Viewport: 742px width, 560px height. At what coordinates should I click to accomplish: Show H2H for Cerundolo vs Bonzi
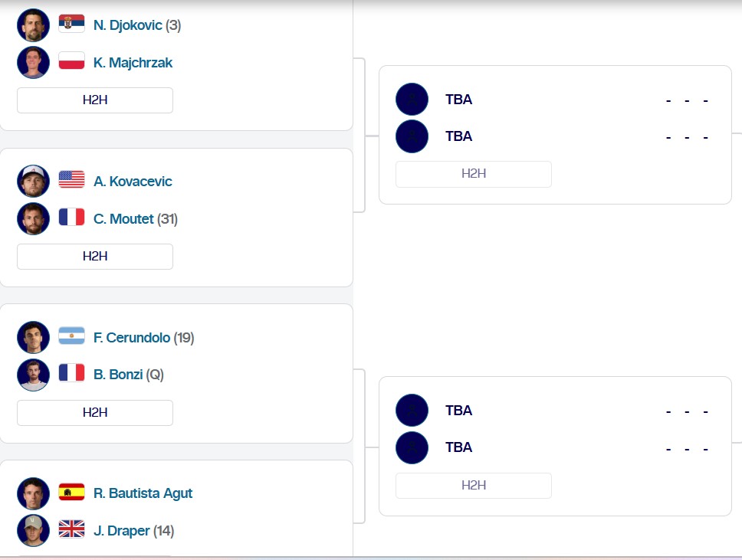pyautogui.click(x=95, y=412)
